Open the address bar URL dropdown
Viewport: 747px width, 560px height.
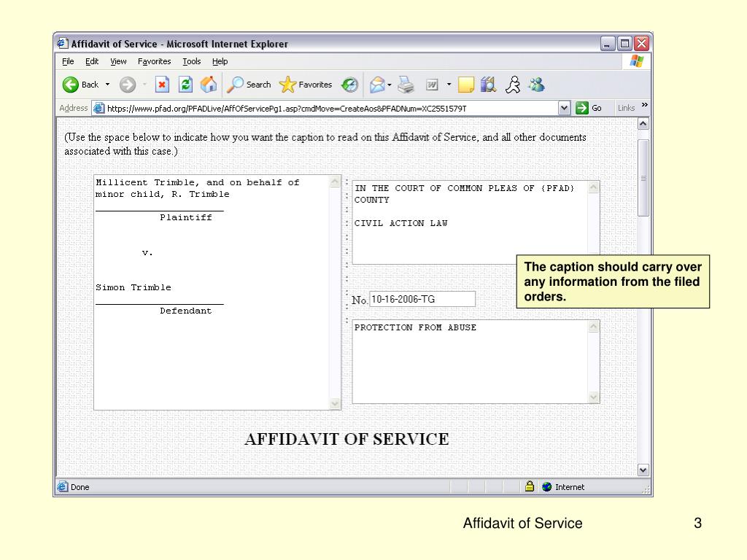coord(564,108)
